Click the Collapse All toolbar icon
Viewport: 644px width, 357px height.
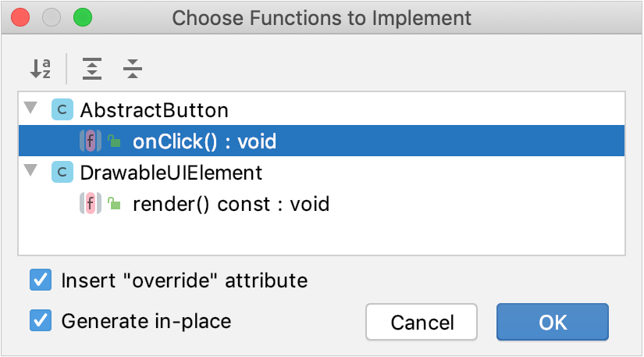(x=133, y=69)
